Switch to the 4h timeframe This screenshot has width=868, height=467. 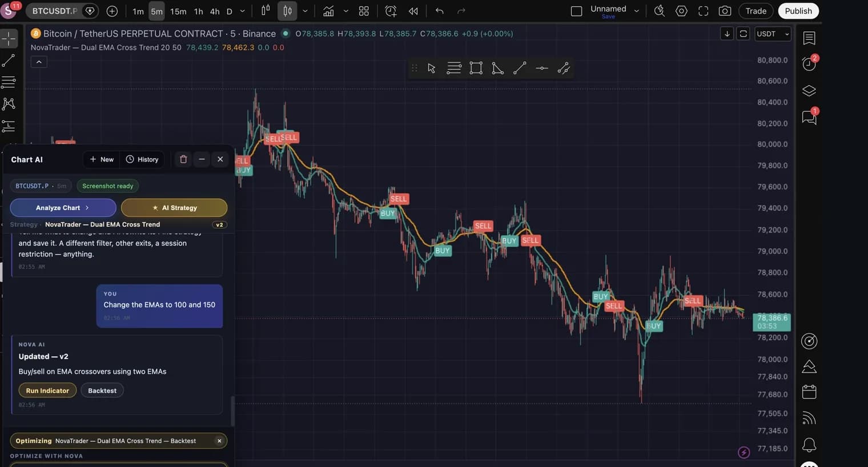tap(215, 11)
